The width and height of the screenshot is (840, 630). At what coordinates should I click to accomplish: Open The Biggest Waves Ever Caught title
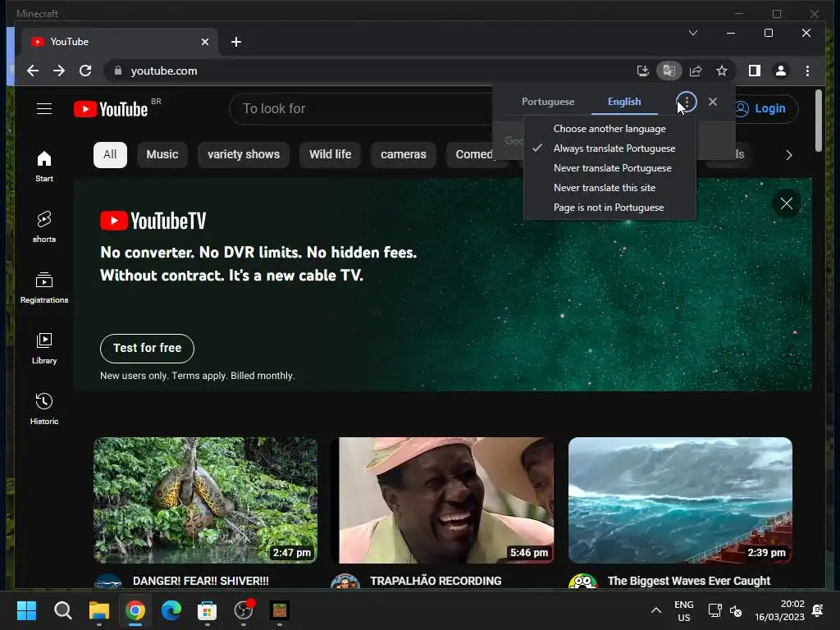tap(689, 581)
